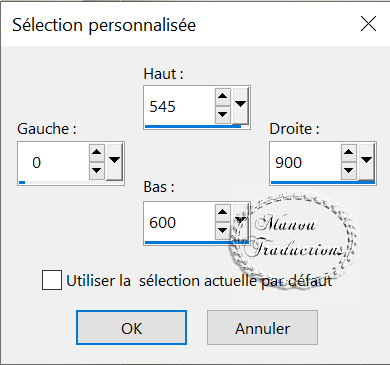Open the Gauche slider dropdown arrow
Image resolution: width=390 pixels, height=365 pixels.
(x=114, y=162)
